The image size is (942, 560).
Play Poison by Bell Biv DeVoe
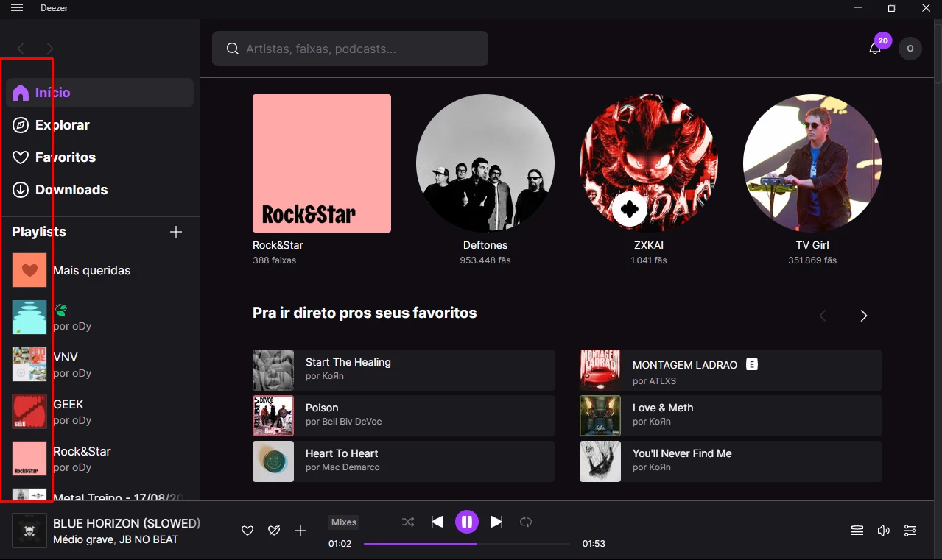point(404,416)
